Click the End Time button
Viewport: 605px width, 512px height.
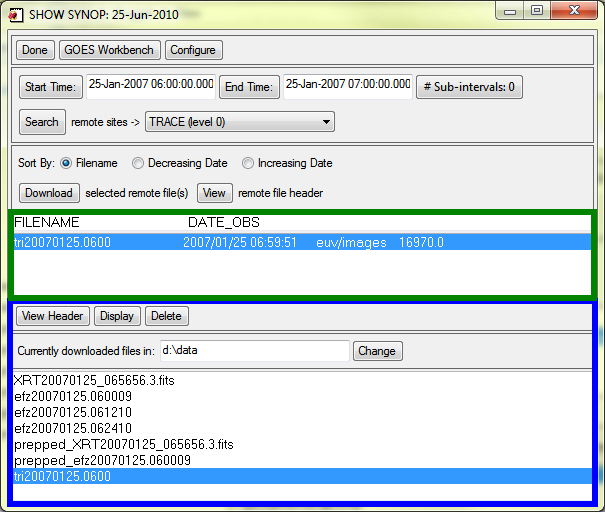(248, 87)
